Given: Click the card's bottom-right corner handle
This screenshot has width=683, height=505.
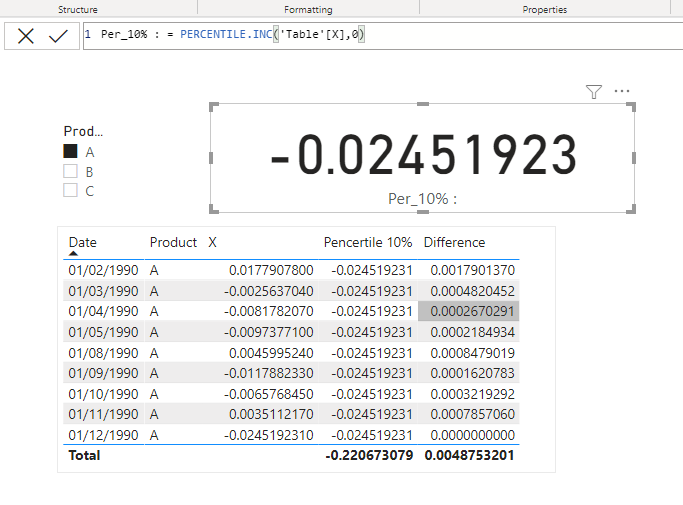Looking at the screenshot, I should pyautogui.click(x=632, y=210).
